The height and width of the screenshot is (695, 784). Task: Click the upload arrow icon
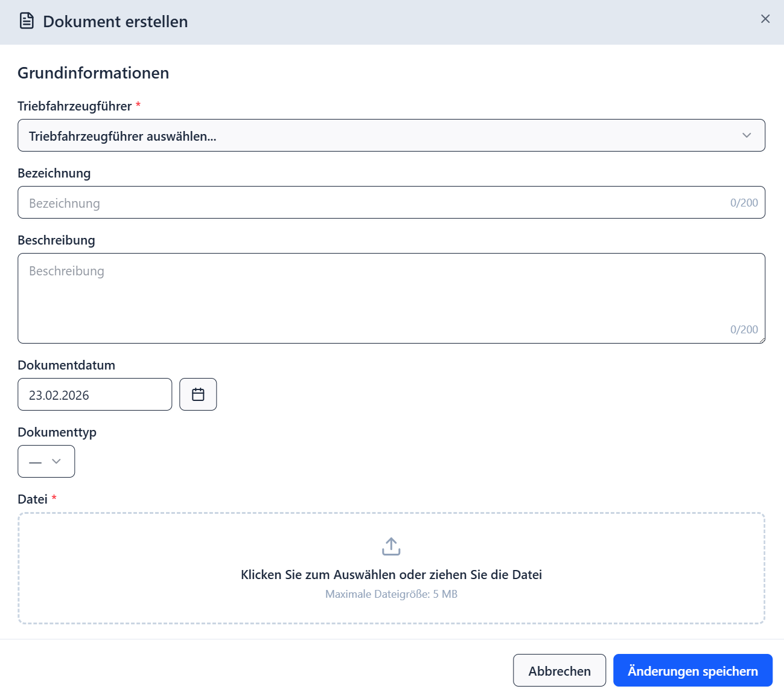pos(391,546)
